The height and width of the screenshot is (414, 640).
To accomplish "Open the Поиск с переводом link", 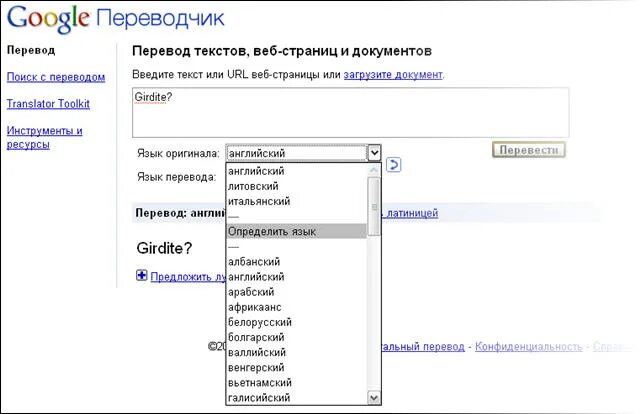I will click(56, 77).
